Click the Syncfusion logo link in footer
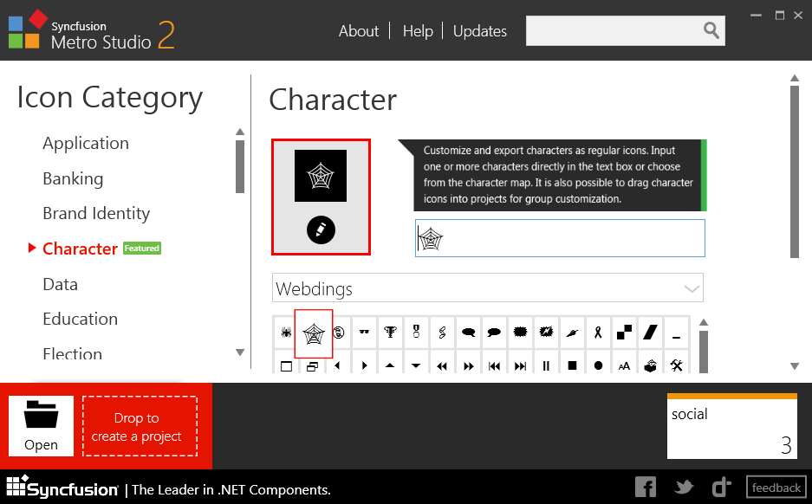Image resolution: width=812 pixels, height=504 pixels. click(62, 488)
